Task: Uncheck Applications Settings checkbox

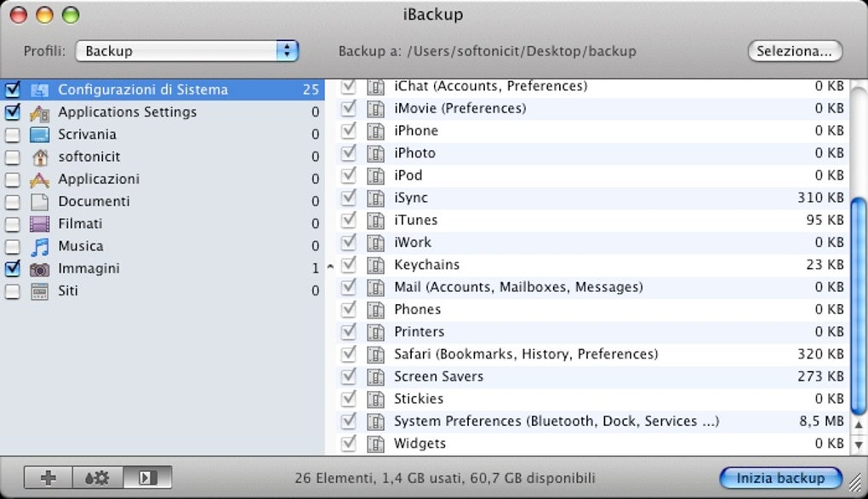Action: (12, 112)
